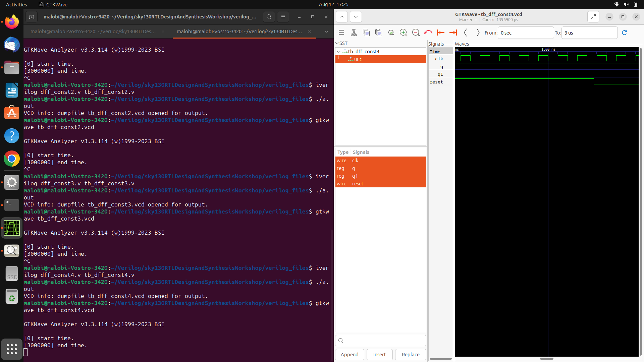Select the uut scope in the hierarchy
Screen dimensions: 644x362
357,59
